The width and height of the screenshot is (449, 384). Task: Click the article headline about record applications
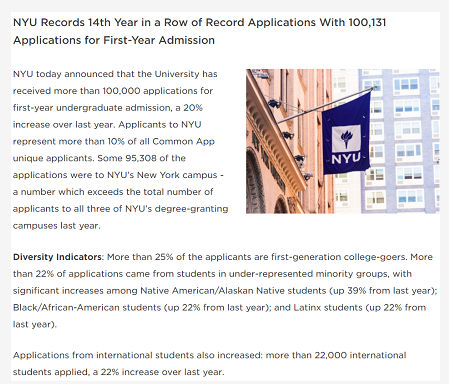[199, 31]
